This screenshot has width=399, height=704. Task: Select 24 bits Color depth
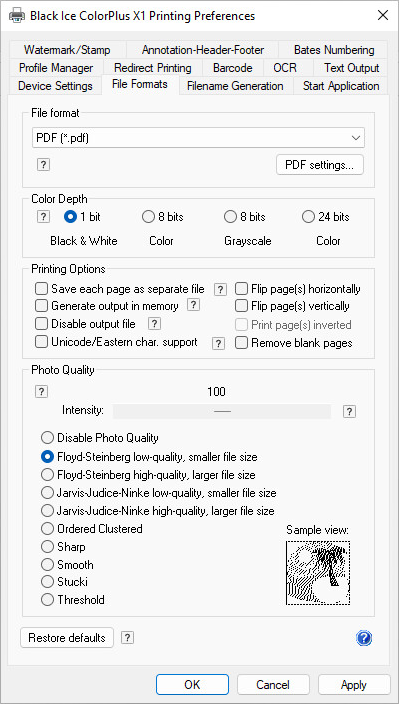click(308, 217)
